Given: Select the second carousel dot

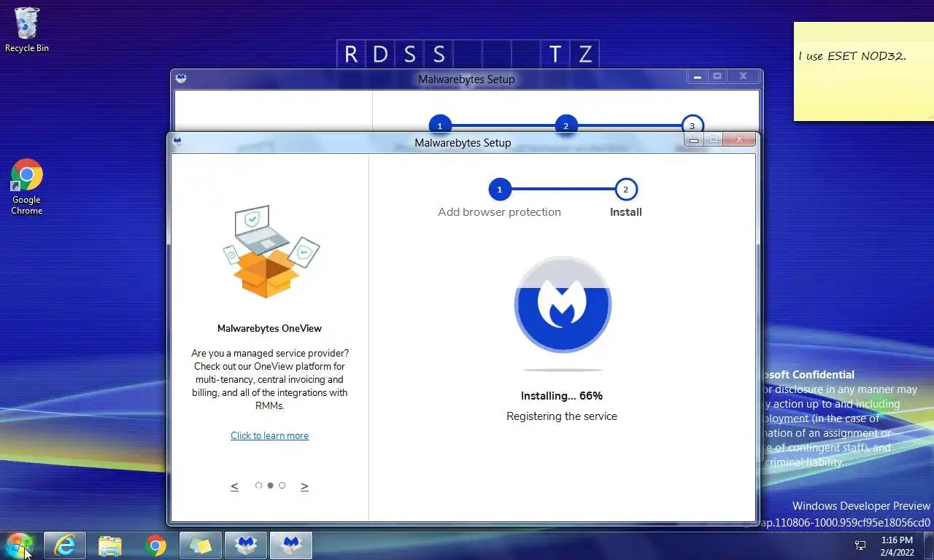Looking at the screenshot, I should pyautogui.click(x=270, y=485).
